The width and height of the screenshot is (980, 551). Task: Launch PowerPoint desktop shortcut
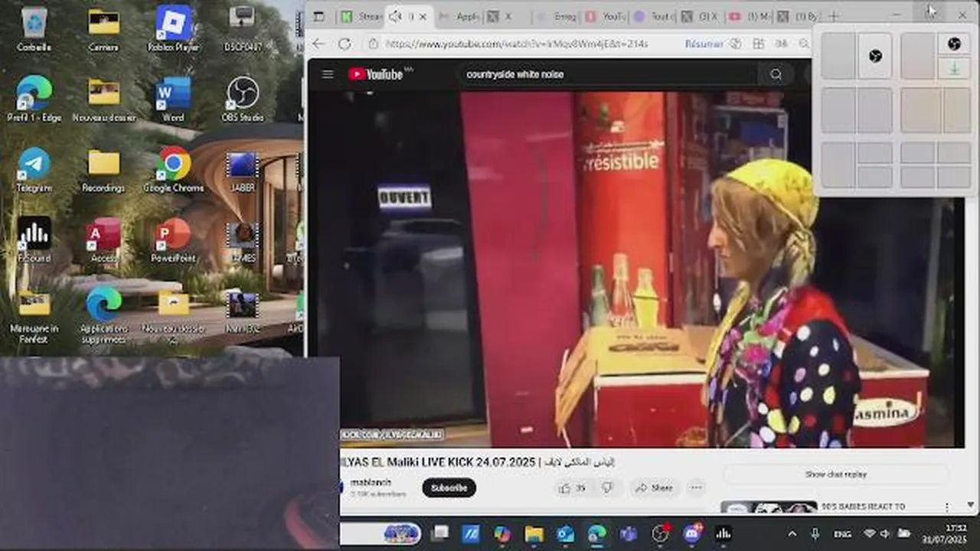click(x=173, y=240)
